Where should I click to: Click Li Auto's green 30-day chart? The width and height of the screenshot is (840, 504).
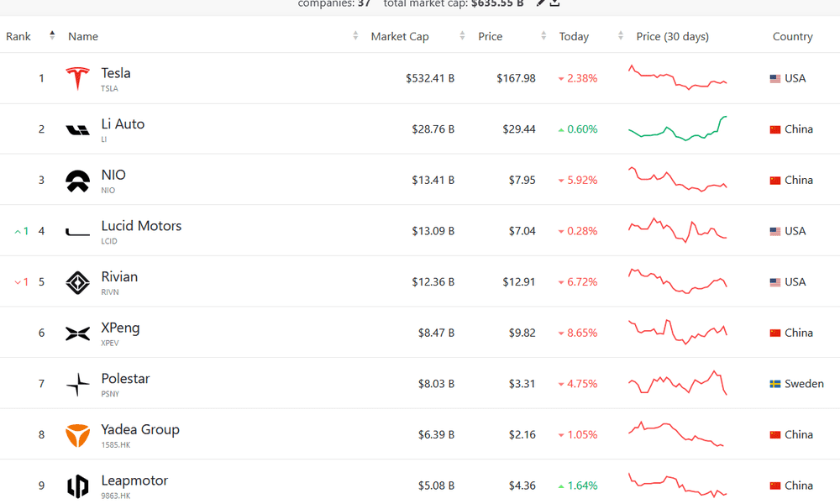coord(678,129)
